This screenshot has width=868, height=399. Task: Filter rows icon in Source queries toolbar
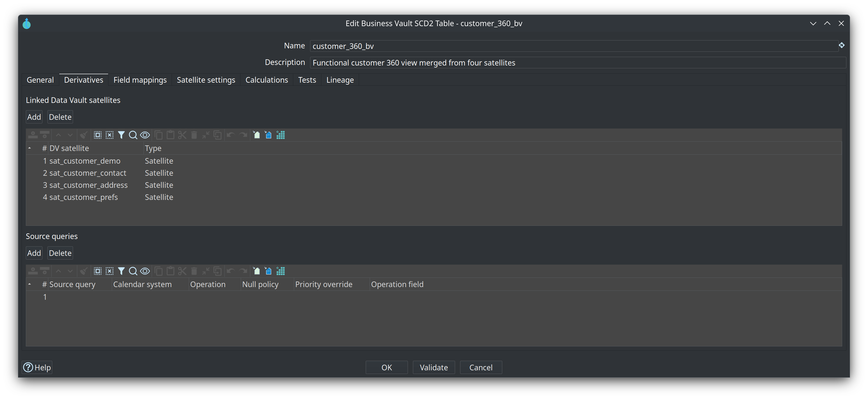coord(121,271)
